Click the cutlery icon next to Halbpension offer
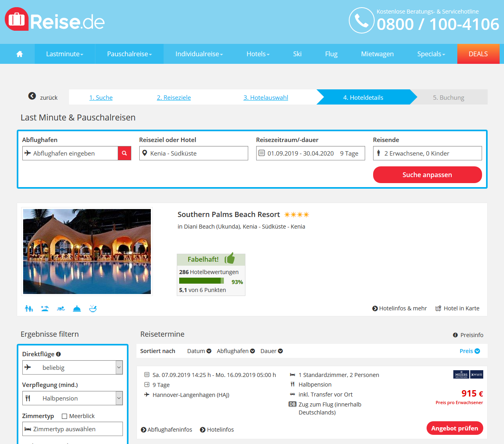Screen dimensions: 504x444 pyautogui.click(x=293, y=385)
